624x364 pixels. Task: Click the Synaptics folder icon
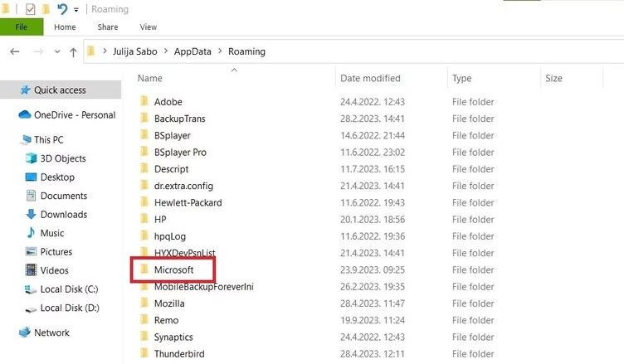[x=144, y=336]
